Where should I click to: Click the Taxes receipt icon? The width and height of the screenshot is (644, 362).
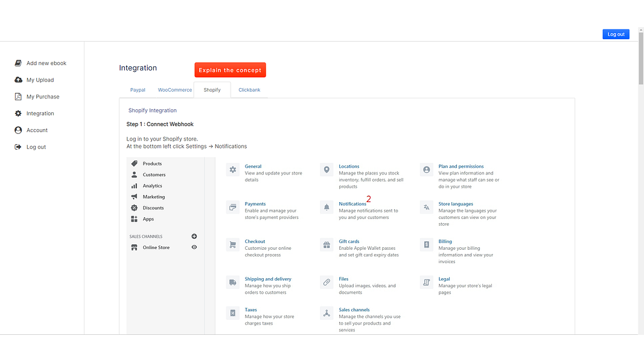tap(233, 313)
